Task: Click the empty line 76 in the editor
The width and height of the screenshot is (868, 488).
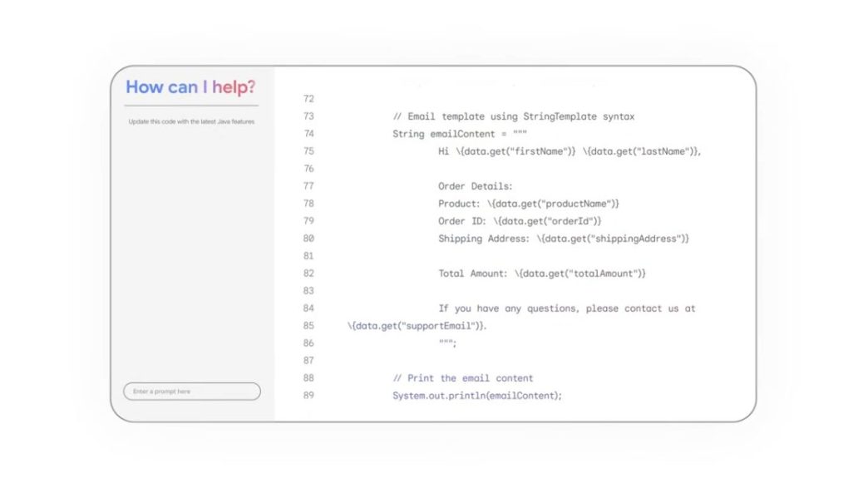Action: pyautogui.click(x=457, y=169)
